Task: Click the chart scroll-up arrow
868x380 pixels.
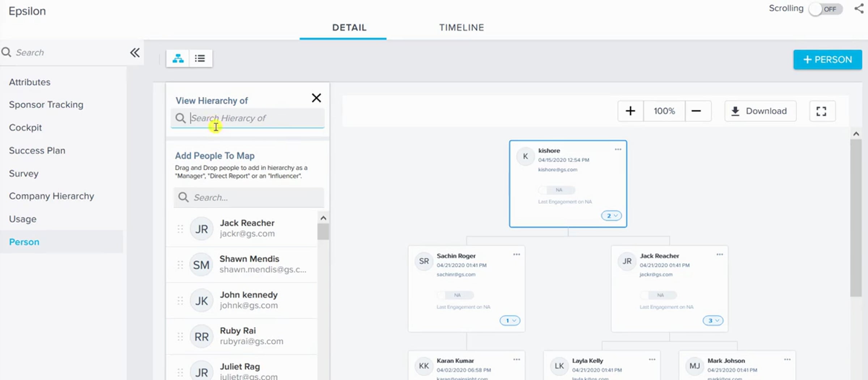Action: (x=856, y=134)
